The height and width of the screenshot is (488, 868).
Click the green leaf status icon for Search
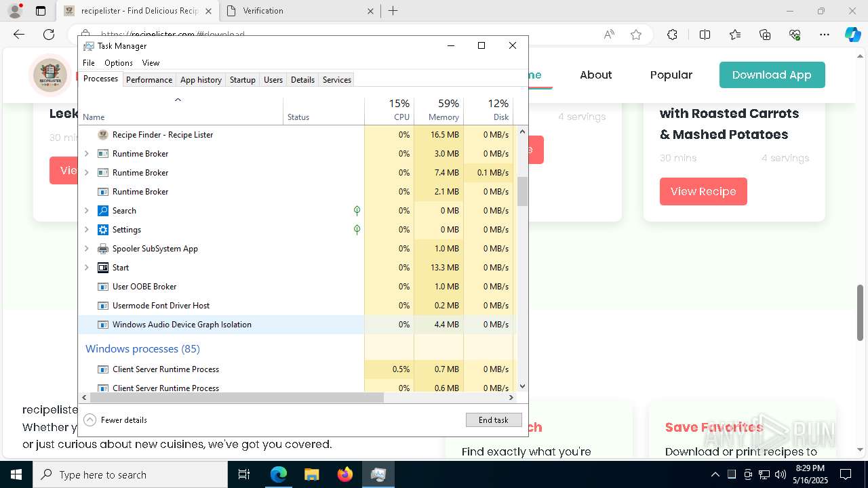pyautogui.click(x=357, y=211)
